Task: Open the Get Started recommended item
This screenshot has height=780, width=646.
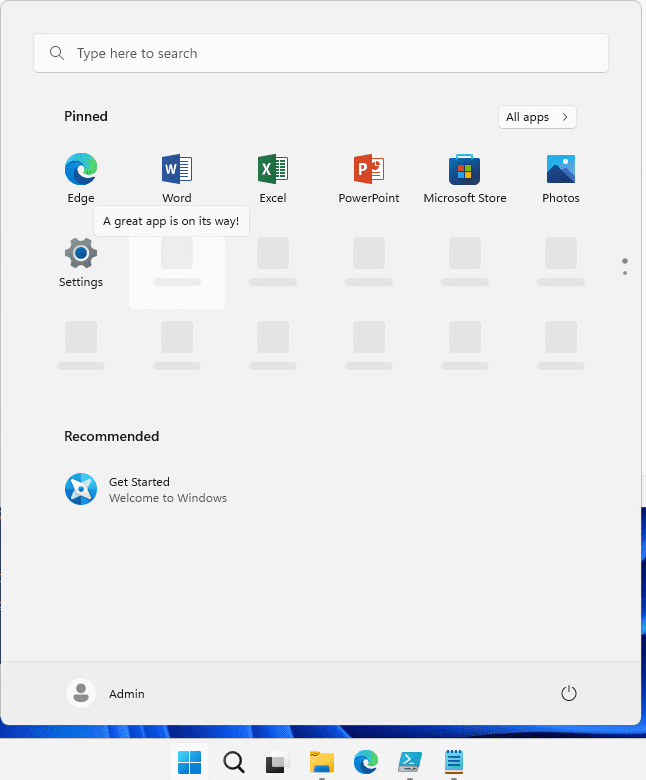Action: [146, 489]
